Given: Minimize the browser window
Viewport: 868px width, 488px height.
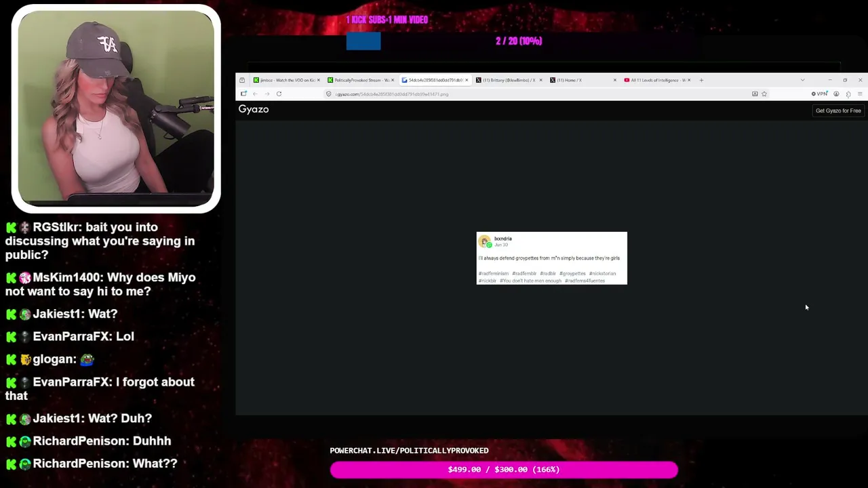Looking at the screenshot, I should (x=829, y=80).
